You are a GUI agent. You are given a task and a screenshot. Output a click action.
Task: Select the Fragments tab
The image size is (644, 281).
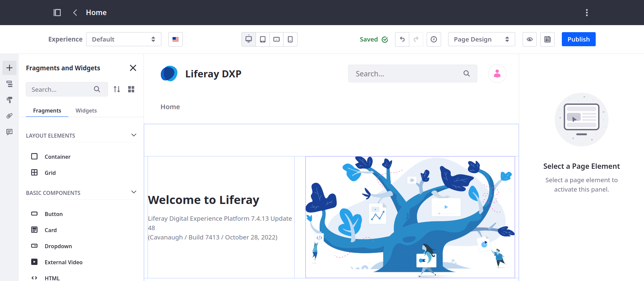[47, 111]
